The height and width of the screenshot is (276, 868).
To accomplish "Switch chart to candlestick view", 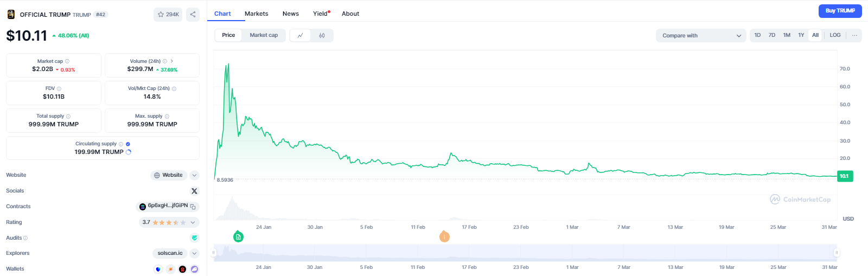I will click(x=322, y=36).
